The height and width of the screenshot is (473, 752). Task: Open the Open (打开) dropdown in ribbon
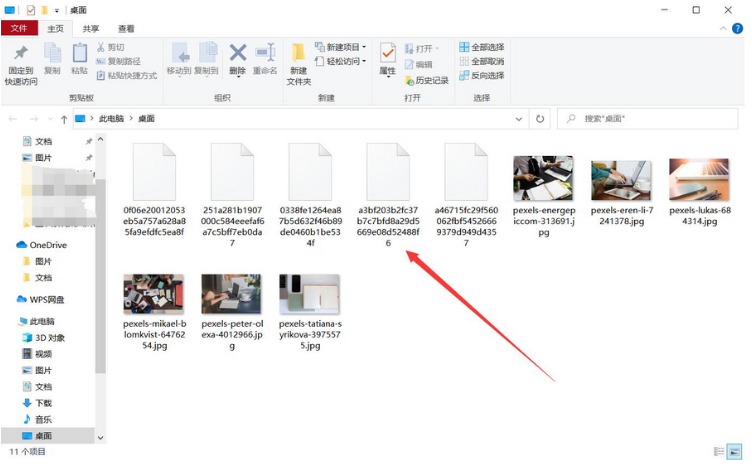pyautogui.click(x=422, y=48)
